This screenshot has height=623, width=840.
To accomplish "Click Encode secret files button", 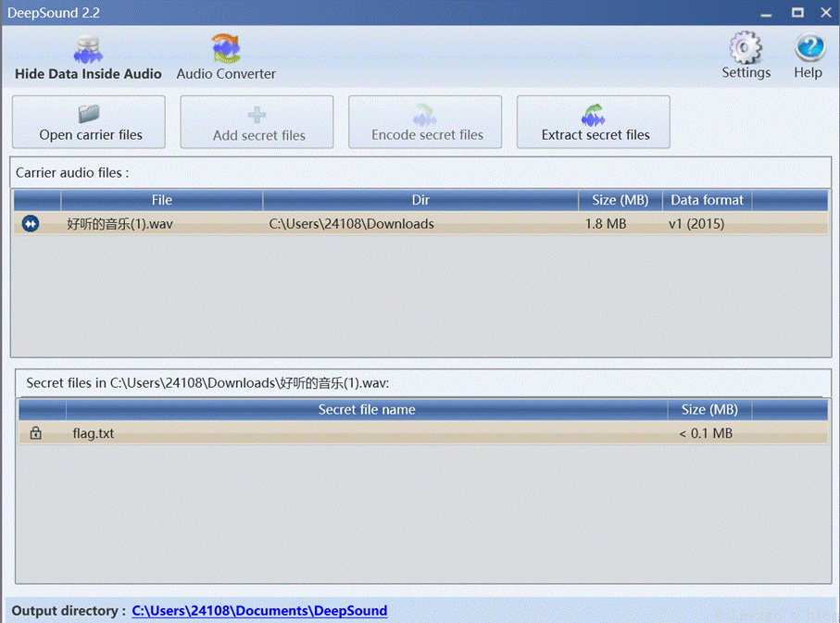I will [425, 122].
